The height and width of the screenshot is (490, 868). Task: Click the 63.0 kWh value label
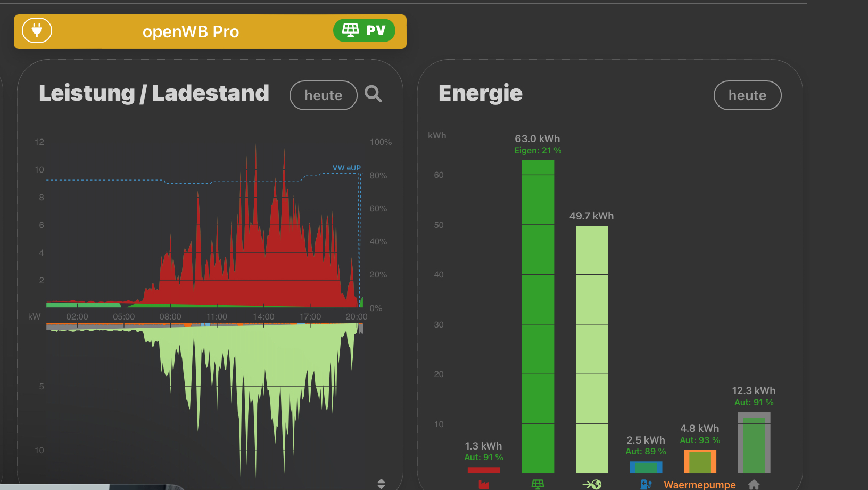(x=538, y=138)
